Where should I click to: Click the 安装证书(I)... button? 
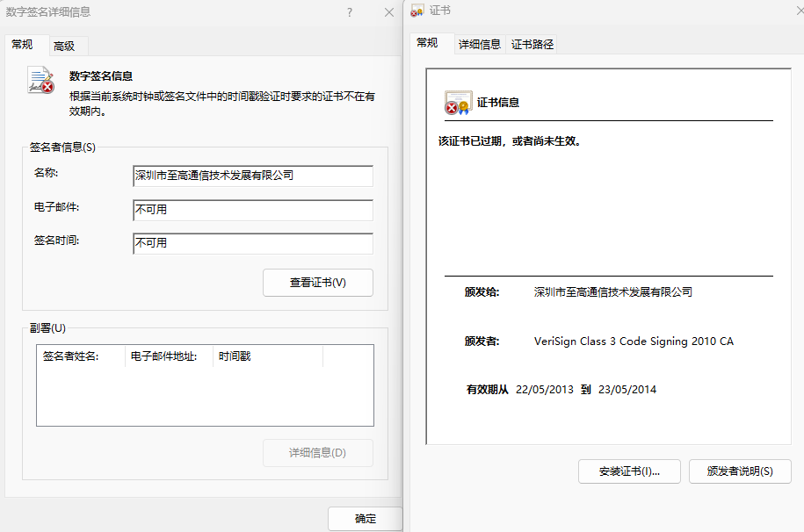(x=629, y=471)
